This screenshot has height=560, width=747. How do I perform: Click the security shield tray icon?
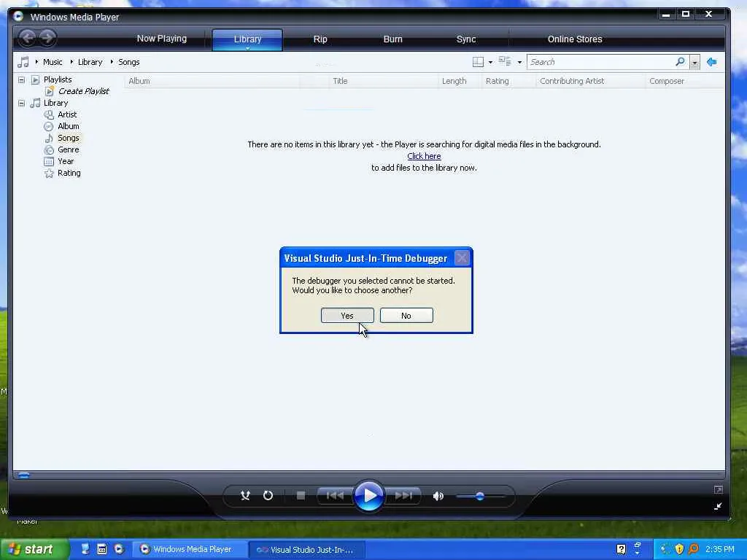pos(679,549)
